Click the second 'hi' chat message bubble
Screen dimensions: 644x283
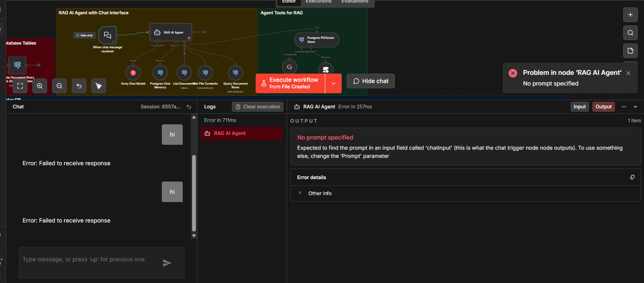[172, 192]
